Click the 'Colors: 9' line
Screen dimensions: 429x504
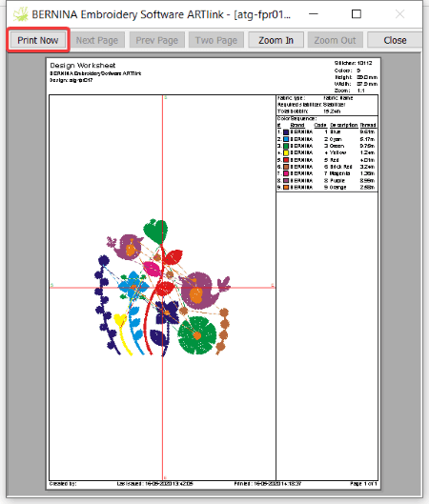click(x=348, y=71)
